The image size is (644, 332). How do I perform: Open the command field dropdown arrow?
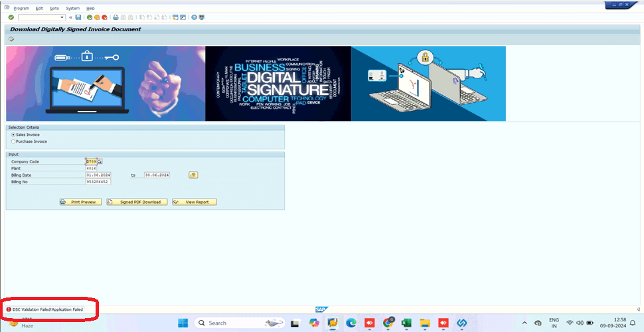coord(62,17)
